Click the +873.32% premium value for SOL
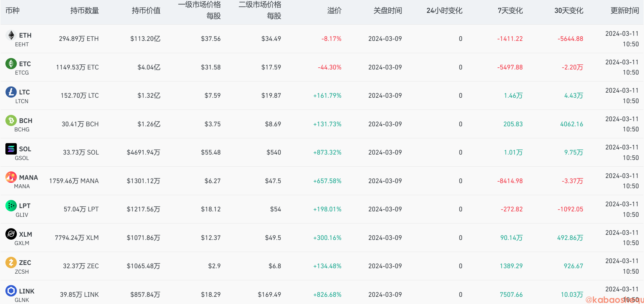Screen dimensions: 644x304 [x=327, y=152]
